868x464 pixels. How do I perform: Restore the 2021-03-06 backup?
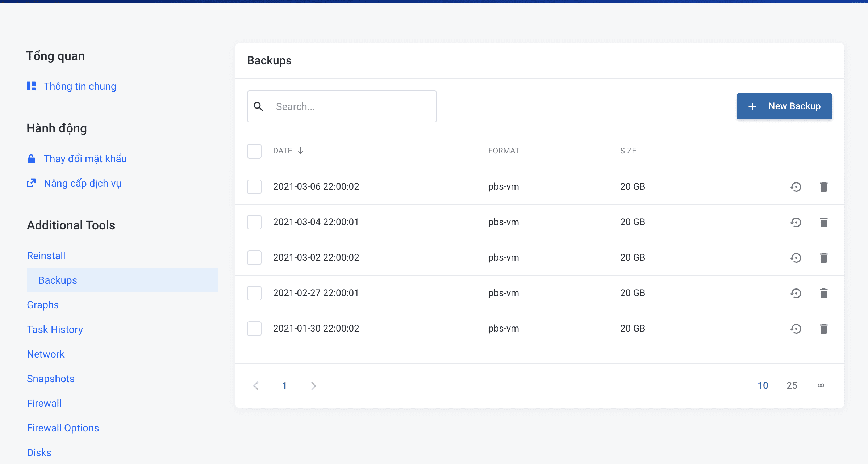796,187
